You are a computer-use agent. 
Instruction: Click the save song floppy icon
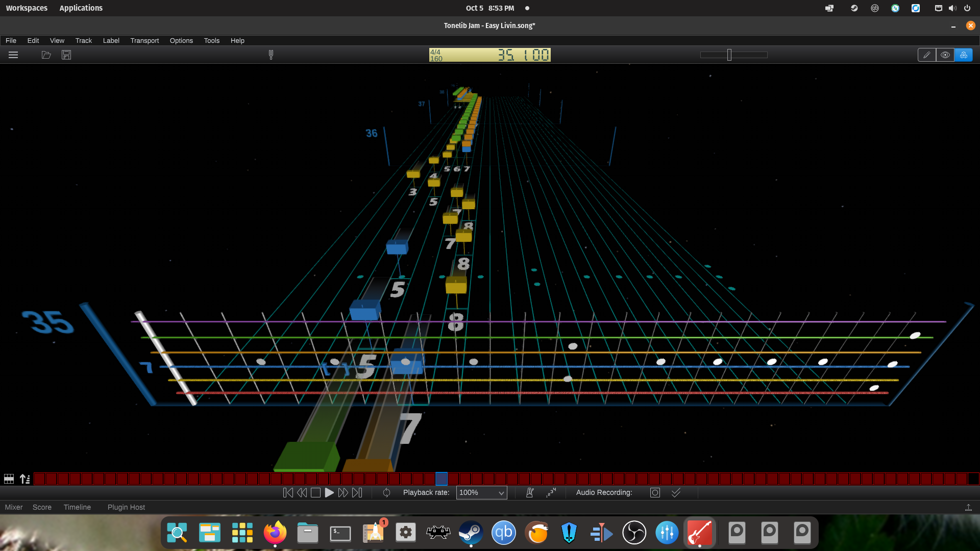tap(66, 55)
